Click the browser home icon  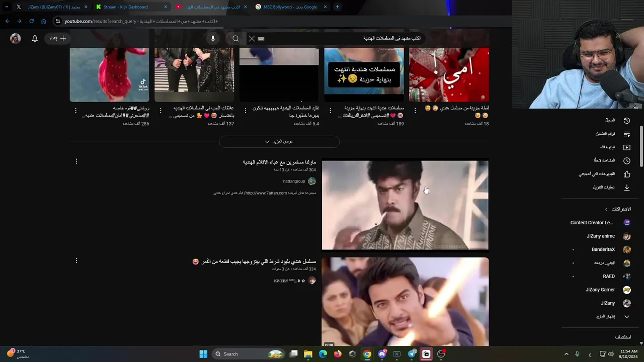click(x=43, y=21)
